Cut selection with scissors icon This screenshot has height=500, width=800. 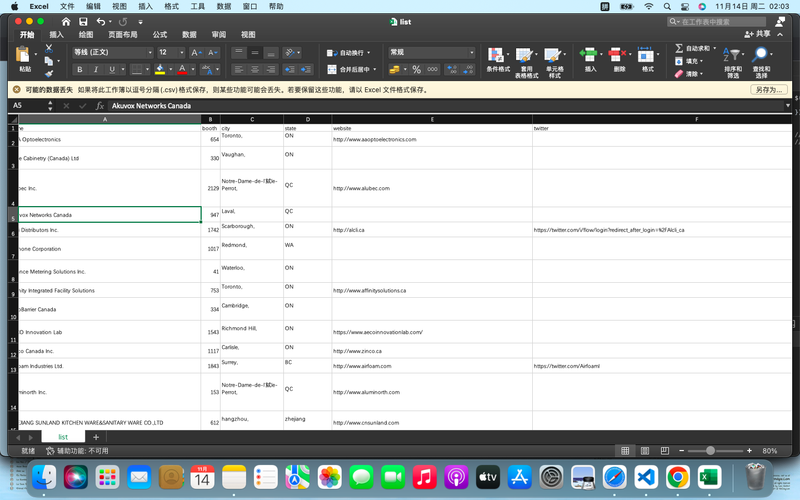pos(48,48)
